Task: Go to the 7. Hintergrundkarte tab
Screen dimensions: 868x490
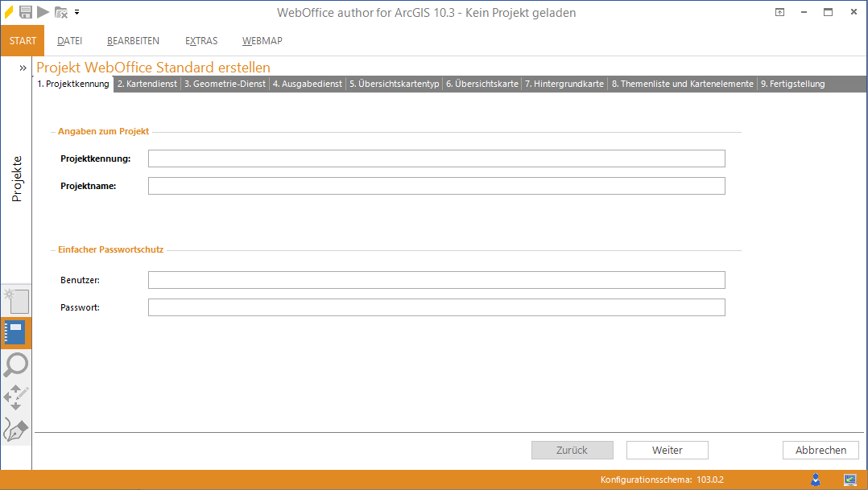Action: pyautogui.click(x=564, y=84)
